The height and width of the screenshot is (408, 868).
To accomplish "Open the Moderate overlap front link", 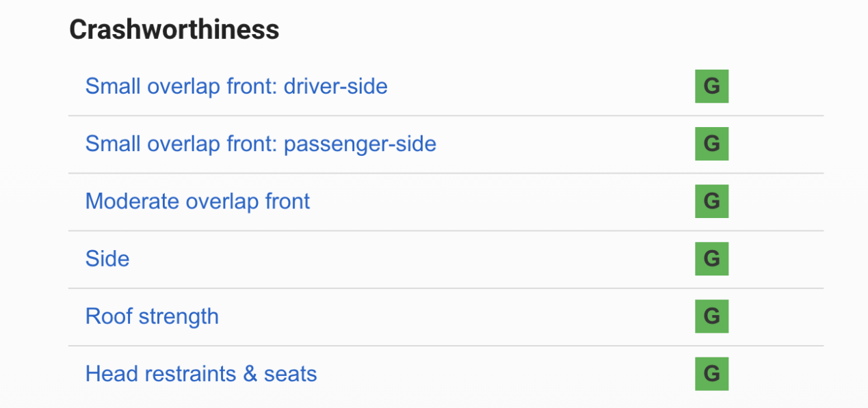I will [198, 202].
